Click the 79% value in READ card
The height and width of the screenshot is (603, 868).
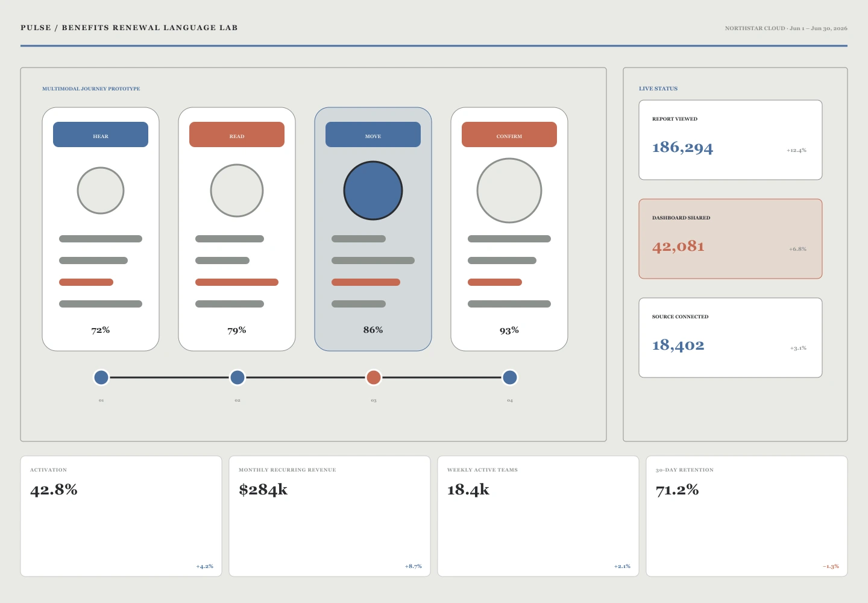(237, 330)
